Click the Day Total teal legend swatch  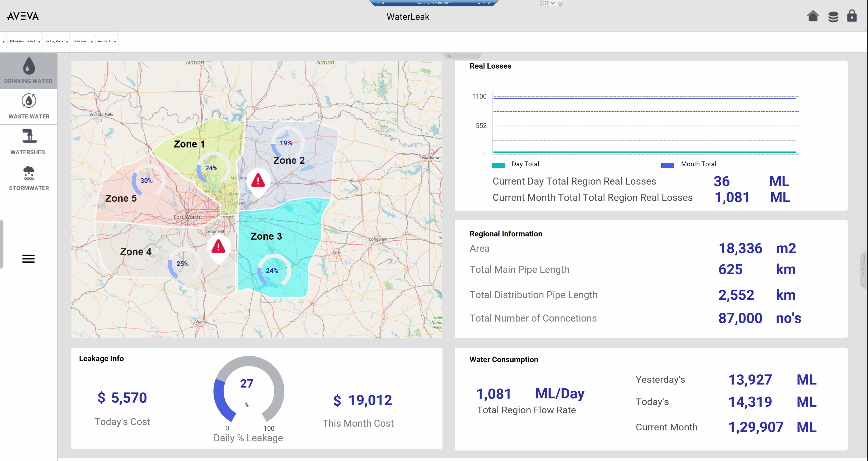(498, 165)
